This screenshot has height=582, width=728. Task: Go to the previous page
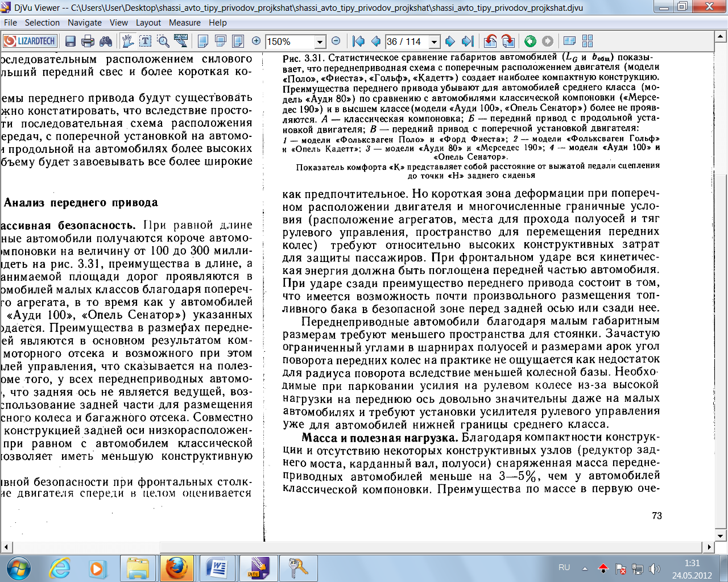tap(376, 41)
